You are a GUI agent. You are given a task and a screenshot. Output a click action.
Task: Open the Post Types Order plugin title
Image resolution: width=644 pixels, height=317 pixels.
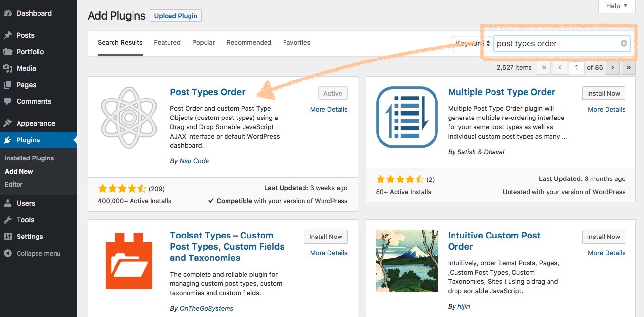208,92
